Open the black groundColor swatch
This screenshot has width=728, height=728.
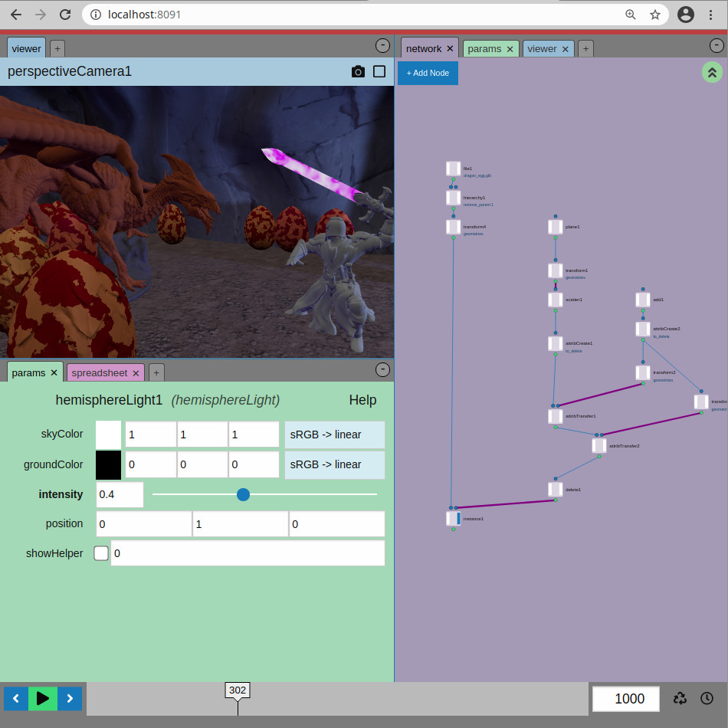(108, 464)
